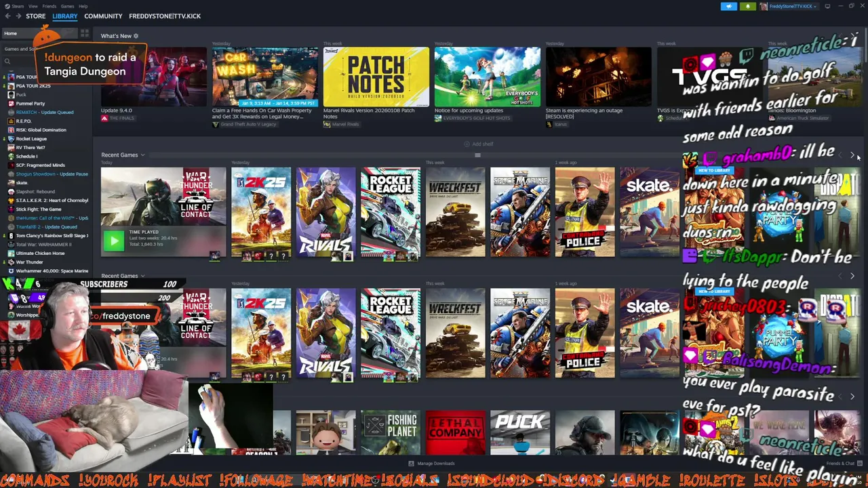This screenshot has width=868, height=488.
Task: Select Schedule I in the sidebar
Action: [26, 156]
